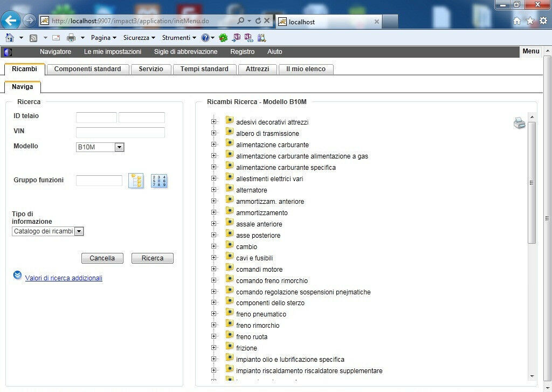Expand the 'freno ruota' tree node
The width and height of the screenshot is (552, 392).
214,336
